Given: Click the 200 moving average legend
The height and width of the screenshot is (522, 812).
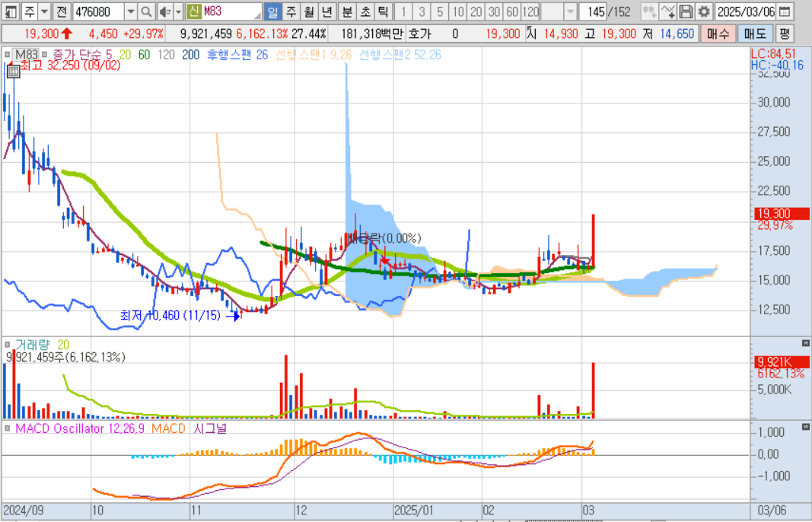Looking at the screenshot, I should [x=190, y=54].
